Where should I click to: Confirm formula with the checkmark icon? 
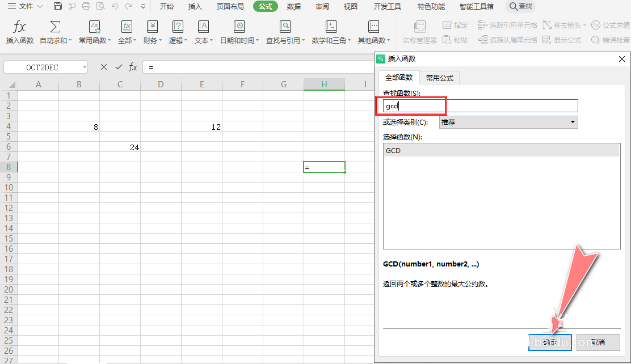click(x=118, y=67)
